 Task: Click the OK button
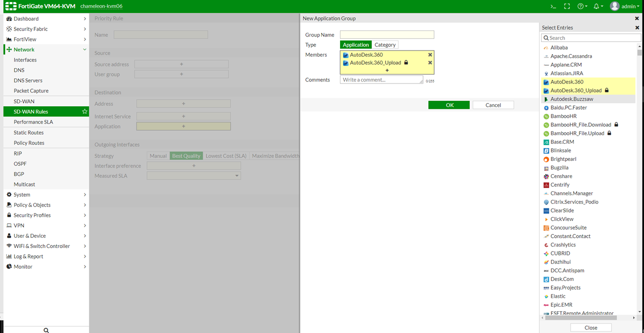449,105
